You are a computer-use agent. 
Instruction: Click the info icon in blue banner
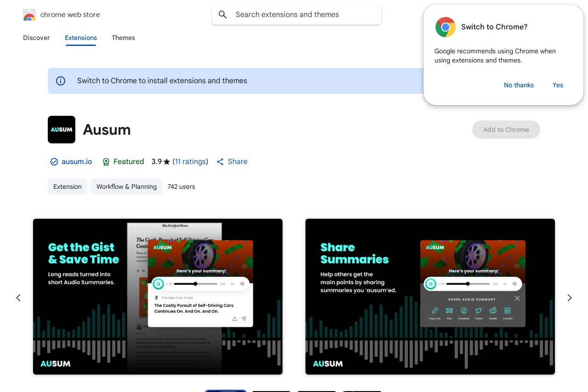[61, 81]
